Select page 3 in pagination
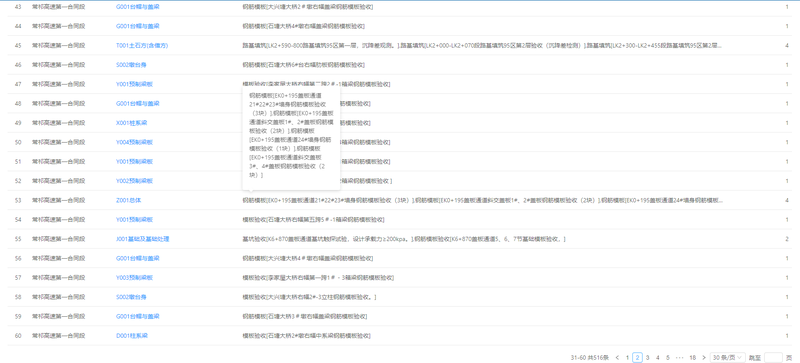 pos(647,357)
